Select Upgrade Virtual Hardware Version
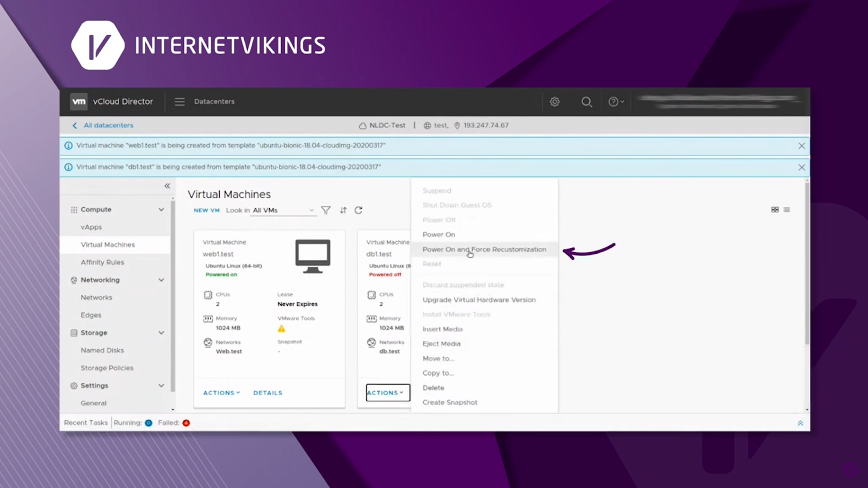The width and height of the screenshot is (868, 488). [479, 300]
